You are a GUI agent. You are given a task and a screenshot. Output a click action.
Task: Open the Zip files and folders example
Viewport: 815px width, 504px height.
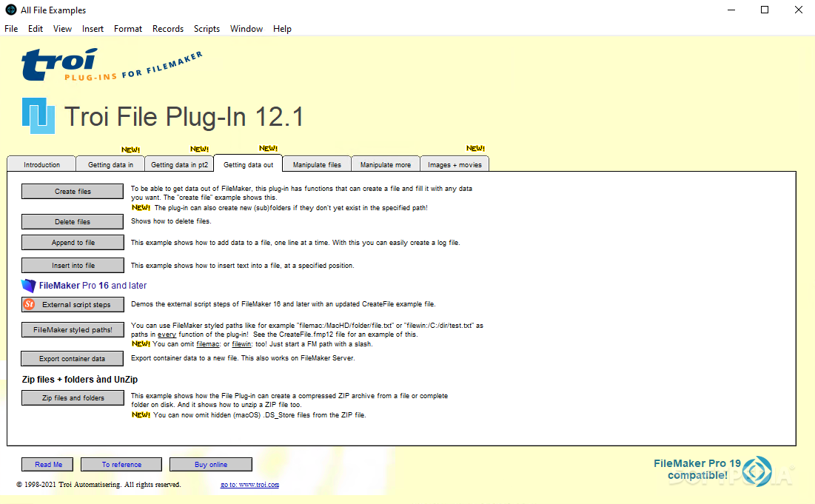(73, 397)
